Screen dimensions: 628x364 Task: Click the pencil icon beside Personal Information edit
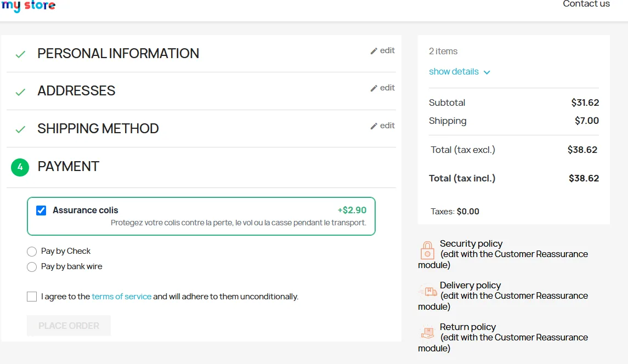[374, 51]
